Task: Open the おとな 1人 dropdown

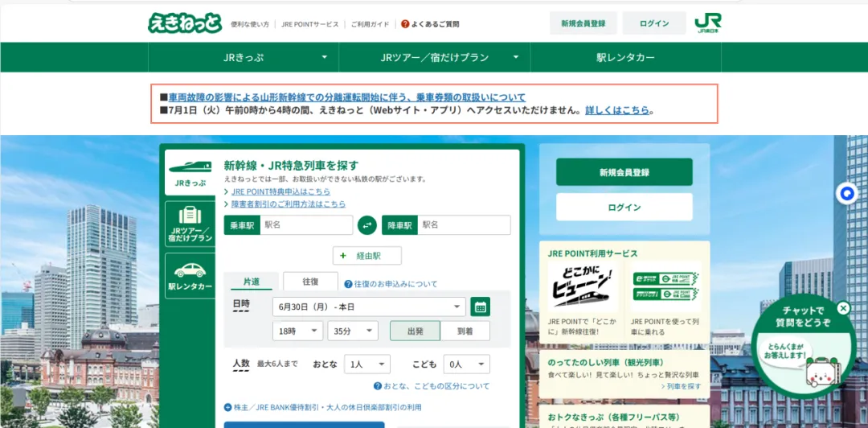Action: coord(367,364)
